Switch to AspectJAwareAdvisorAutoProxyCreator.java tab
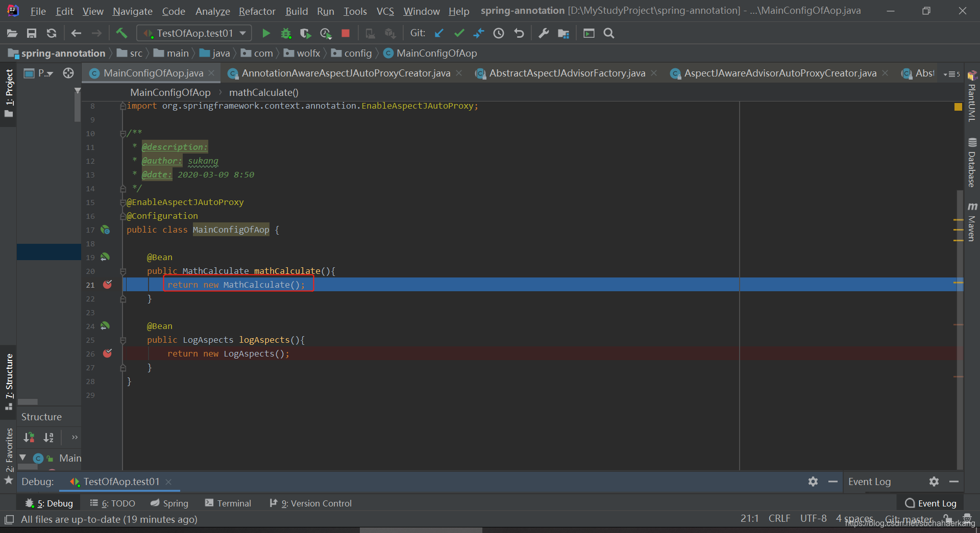 coord(780,73)
